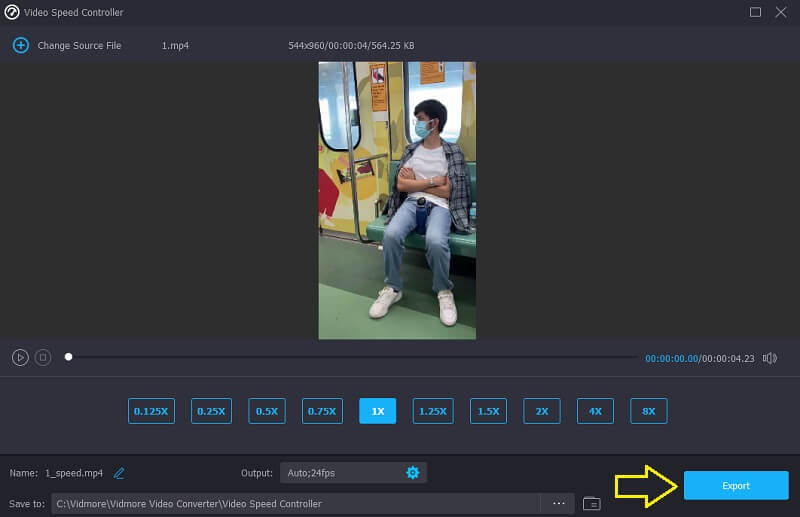Screen dimensions: 800x517
Task: Click the Change Source File label
Action: pos(79,46)
